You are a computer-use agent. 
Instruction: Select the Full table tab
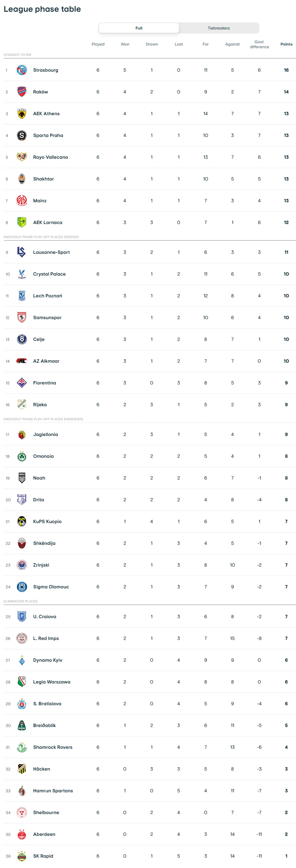coord(139,28)
